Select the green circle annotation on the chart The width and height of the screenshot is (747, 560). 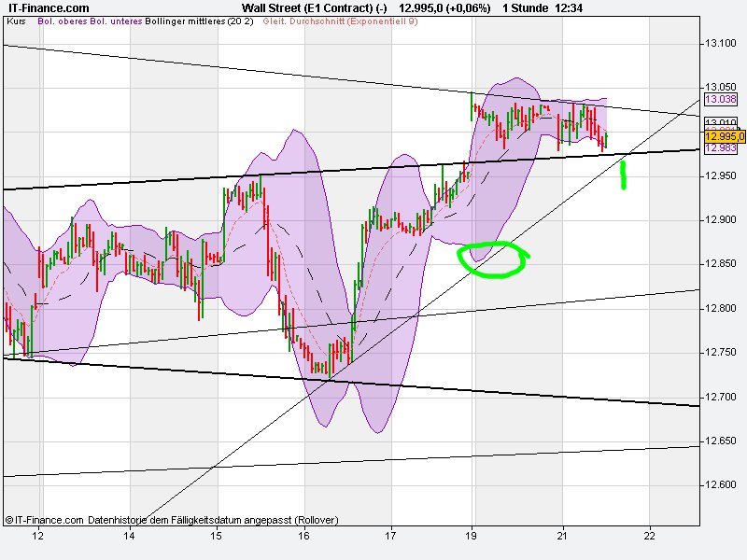[493, 259]
